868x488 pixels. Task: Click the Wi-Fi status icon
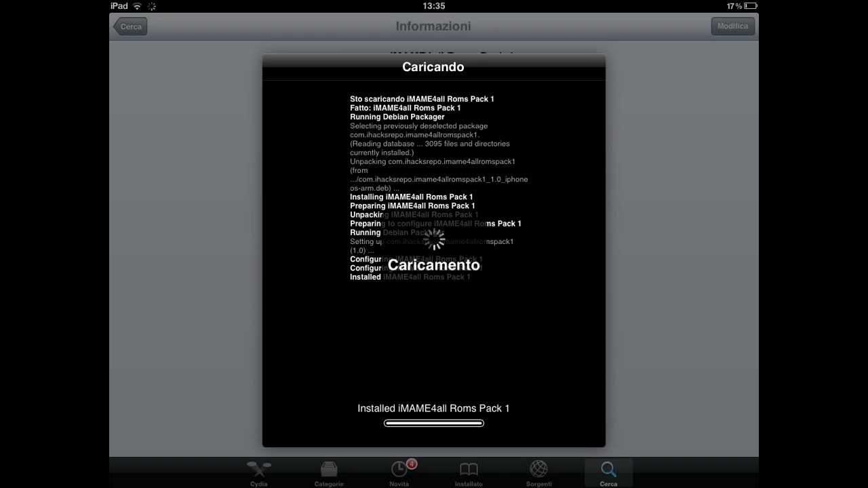tap(137, 6)
